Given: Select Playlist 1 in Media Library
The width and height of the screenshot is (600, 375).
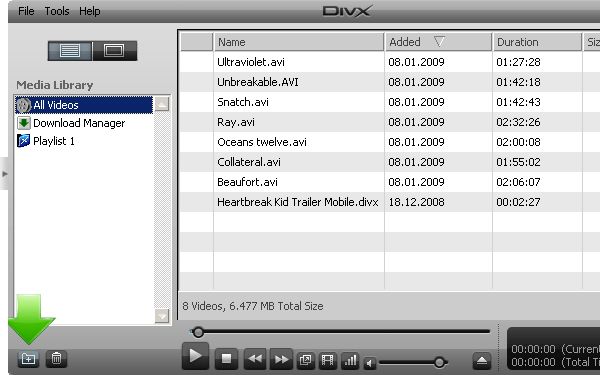Looking at the screenshot, I should (54, 141).
